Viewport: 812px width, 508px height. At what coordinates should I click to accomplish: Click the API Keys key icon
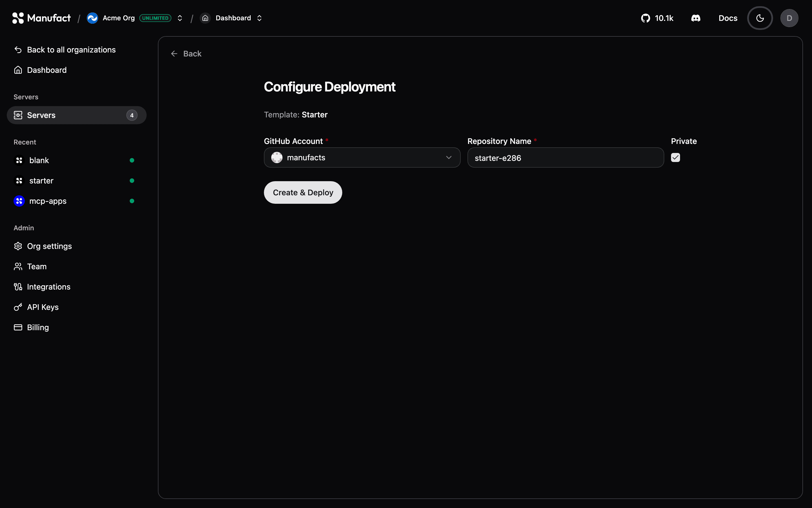click(18, 307)
